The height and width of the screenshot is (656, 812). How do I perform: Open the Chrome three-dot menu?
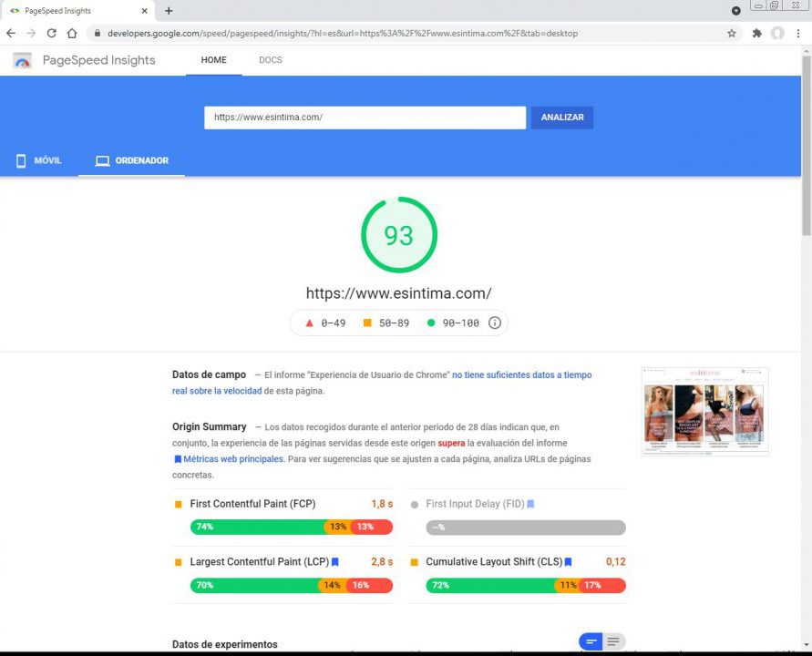(798, 33)
